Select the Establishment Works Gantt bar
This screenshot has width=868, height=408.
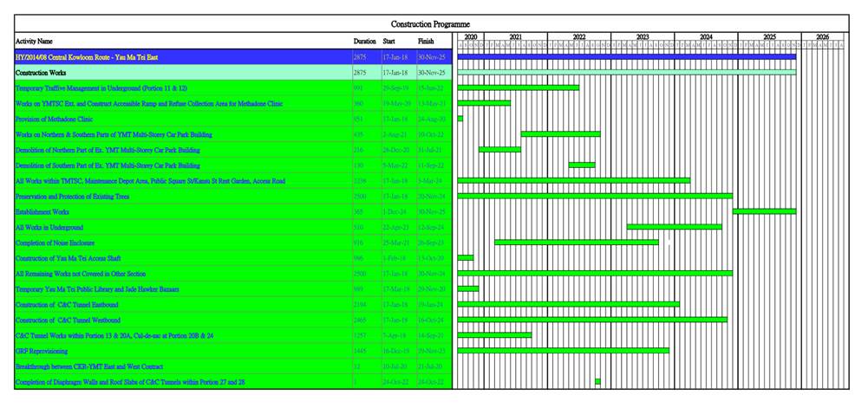(x=764, y=211)
